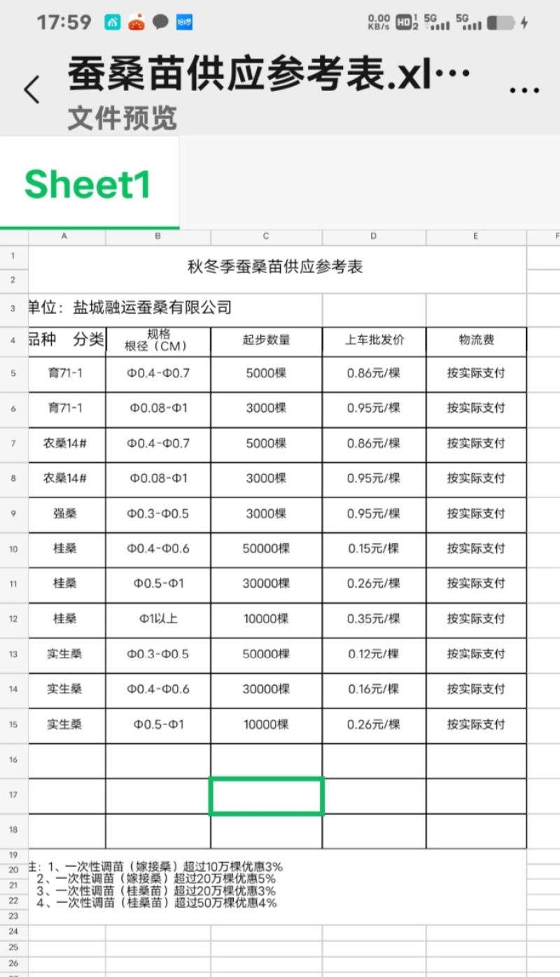Screen dimensions: 560x977
Task: Click the 0.16元/棵 price cell
Action: tap(374, 689)
